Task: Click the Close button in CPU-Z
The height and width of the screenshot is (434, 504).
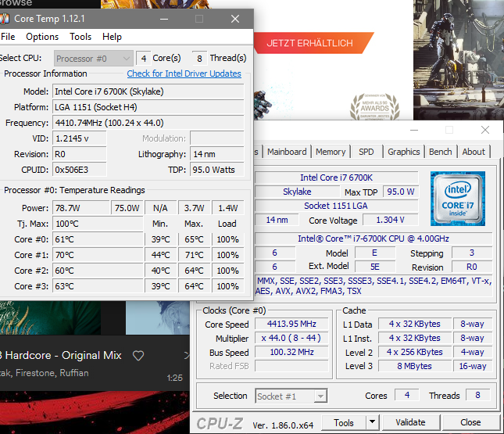Action: 470,422
